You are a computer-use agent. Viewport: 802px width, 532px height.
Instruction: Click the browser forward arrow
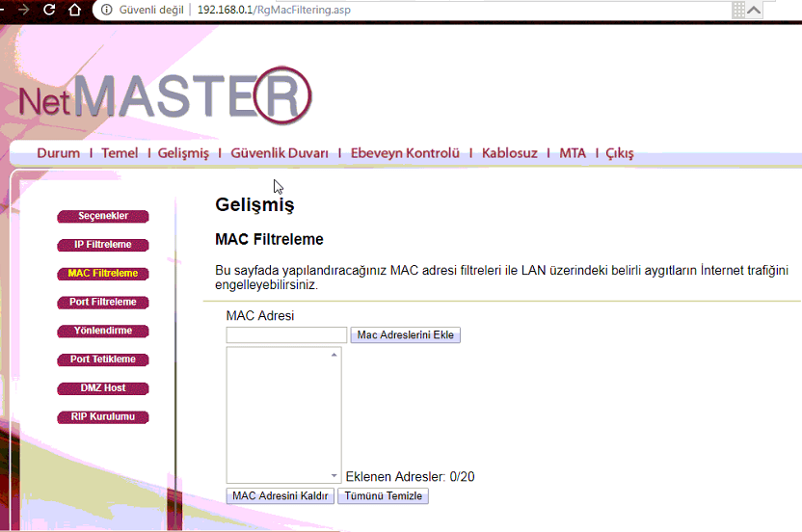click(x=23, y=10)
